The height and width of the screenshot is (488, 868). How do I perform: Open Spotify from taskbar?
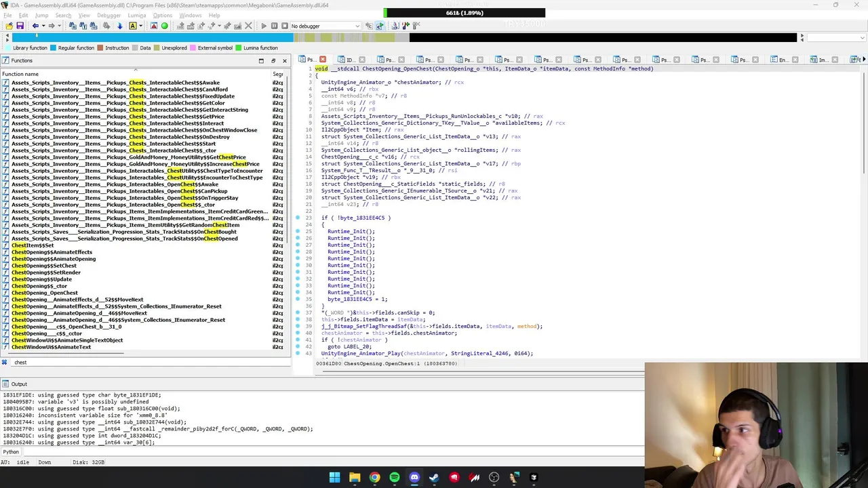(x=395, y=478)
